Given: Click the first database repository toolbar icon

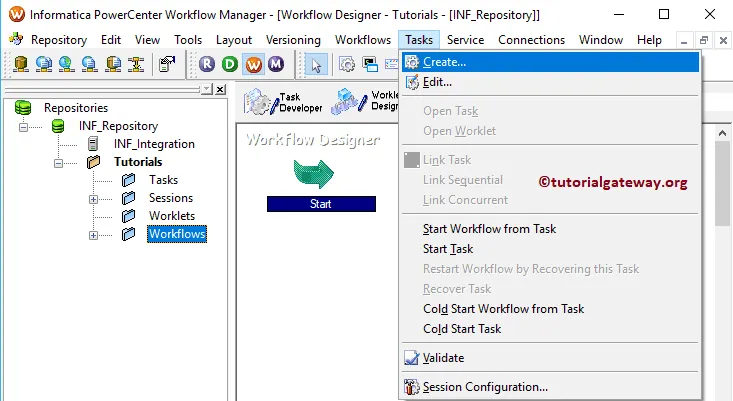Looking at the screenshot, I should [x=21, y=64].
